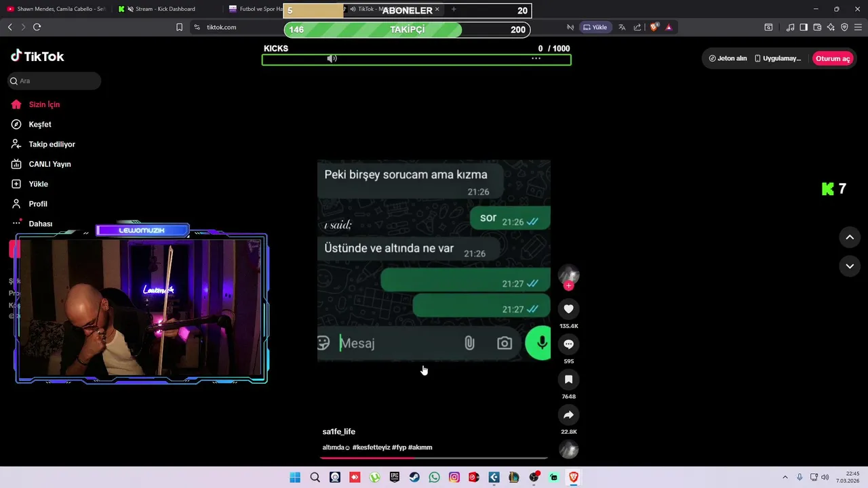This screenshot has width=868, height=488.
Task: Open the music note playlist icon
Action: pyautogui.click(x=790, y=27)
